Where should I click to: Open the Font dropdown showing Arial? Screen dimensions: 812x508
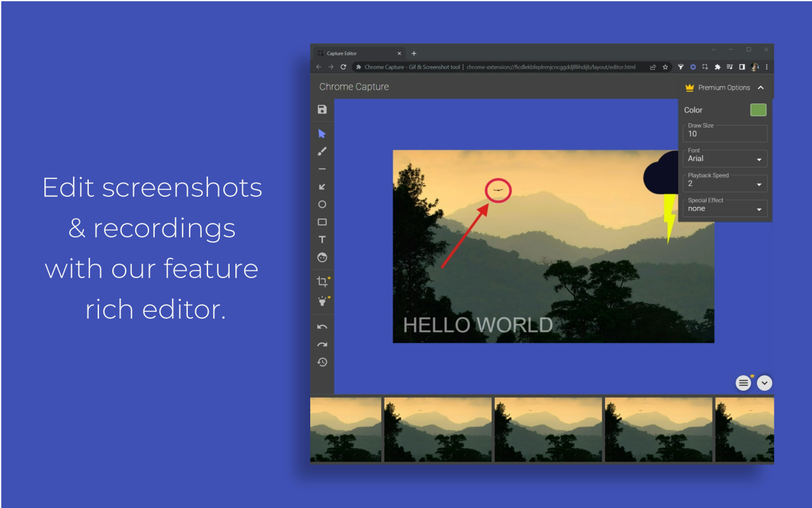click(x=725, y=159)
